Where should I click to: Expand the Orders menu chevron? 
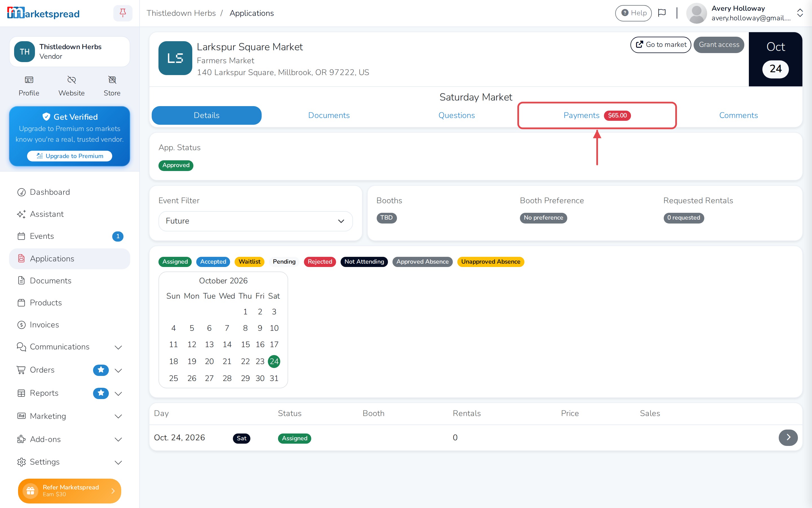[118, 370]
